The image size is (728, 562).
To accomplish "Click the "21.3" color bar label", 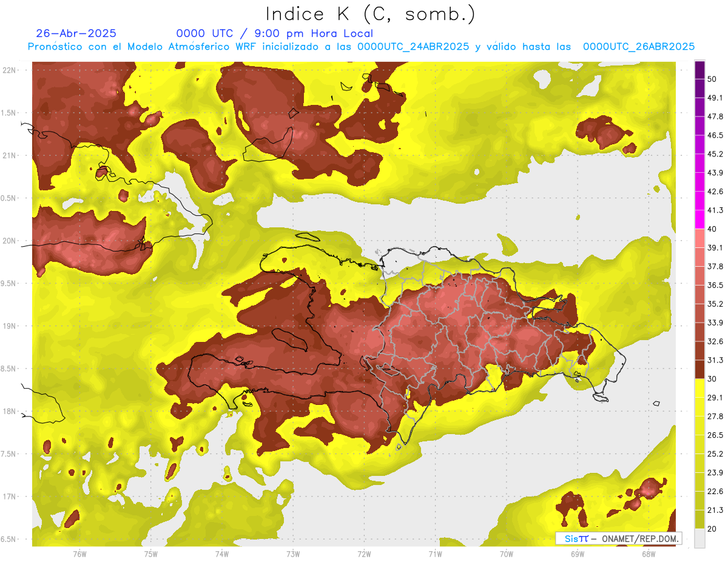I will coord(715,510).
